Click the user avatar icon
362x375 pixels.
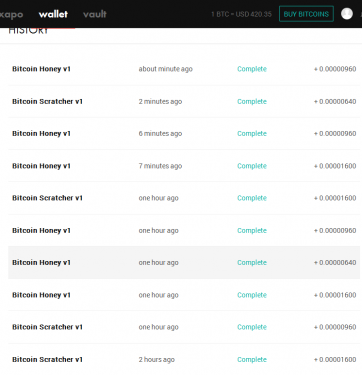click(347, 14)
